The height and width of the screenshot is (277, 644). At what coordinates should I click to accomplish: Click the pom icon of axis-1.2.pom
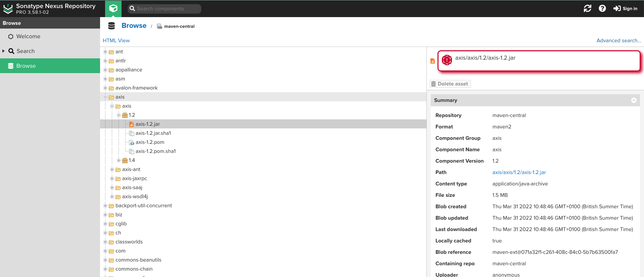tap(132, 143)
